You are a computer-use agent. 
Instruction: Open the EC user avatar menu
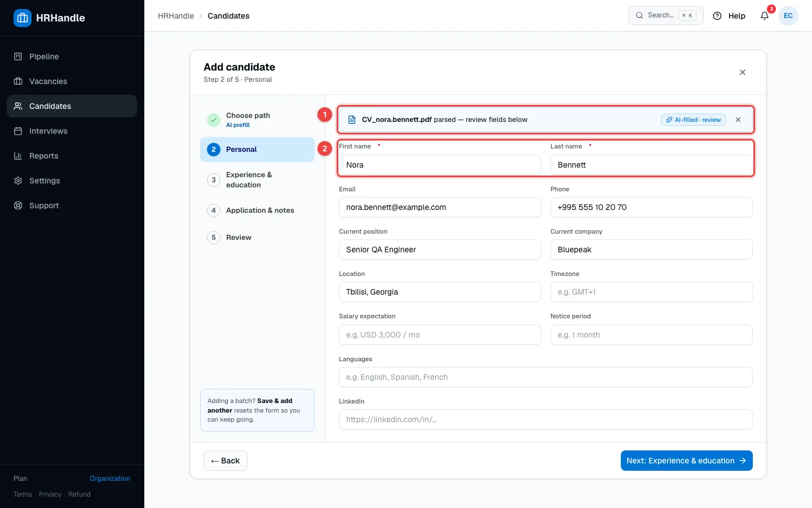tap(788, 16)
